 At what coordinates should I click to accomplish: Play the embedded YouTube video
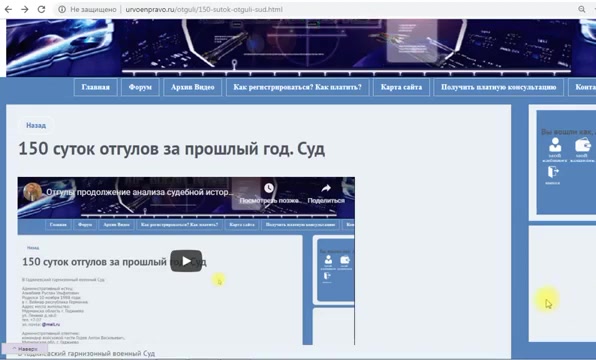tap(186, 261)
